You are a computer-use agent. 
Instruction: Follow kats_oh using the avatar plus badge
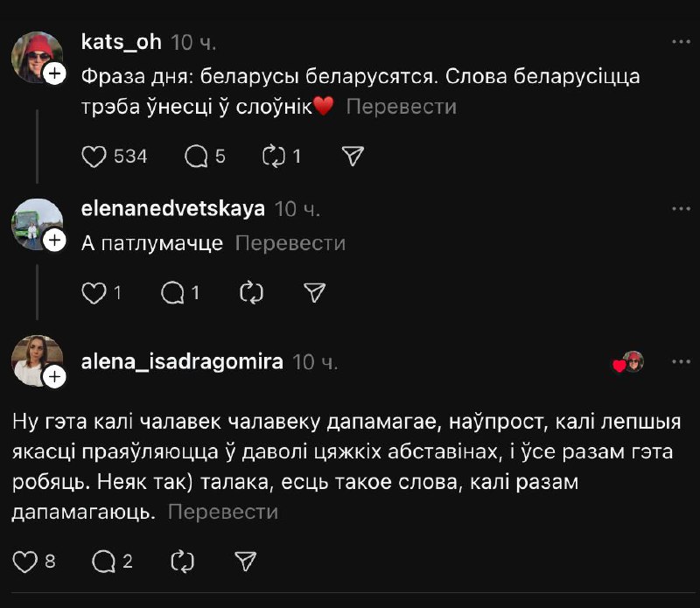[x=54, y=74]
